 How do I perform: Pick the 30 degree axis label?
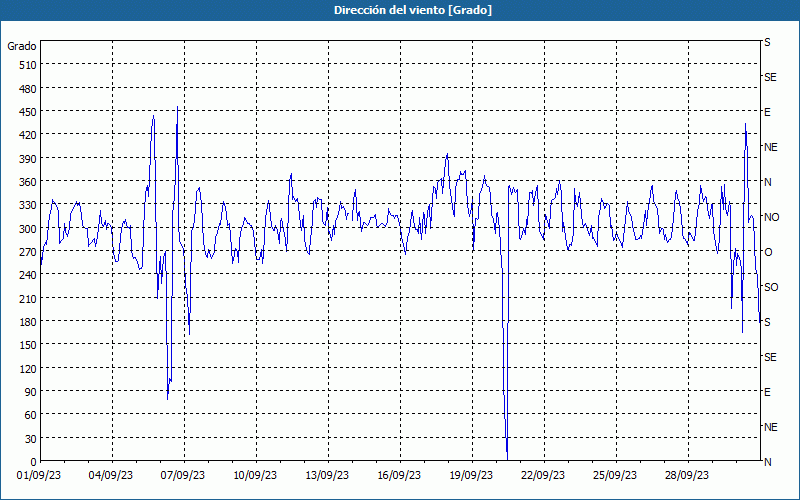tap(31, 439)
